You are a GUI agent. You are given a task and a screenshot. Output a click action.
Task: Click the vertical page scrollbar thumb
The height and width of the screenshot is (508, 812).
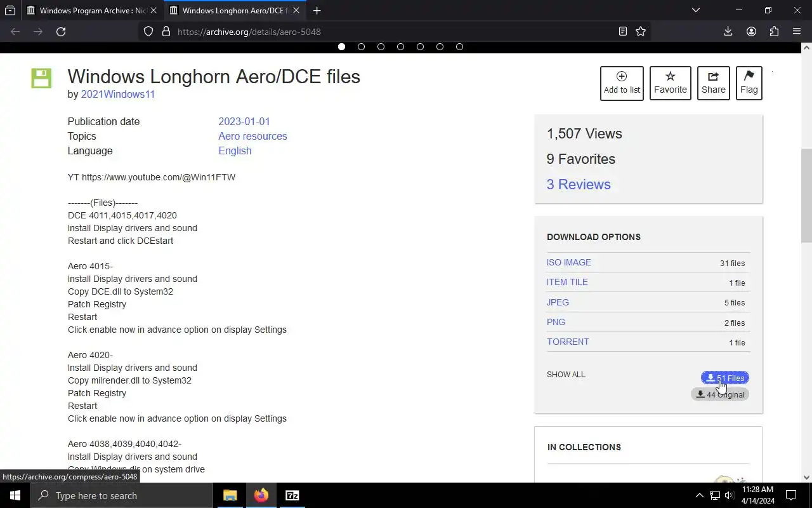pyautogui.click(x=806, y=196)
